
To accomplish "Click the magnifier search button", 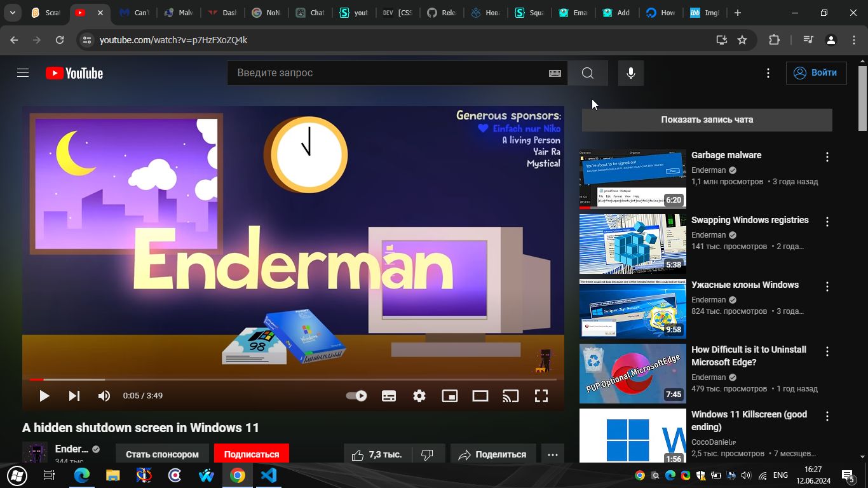I will click(x=588, y=73).
